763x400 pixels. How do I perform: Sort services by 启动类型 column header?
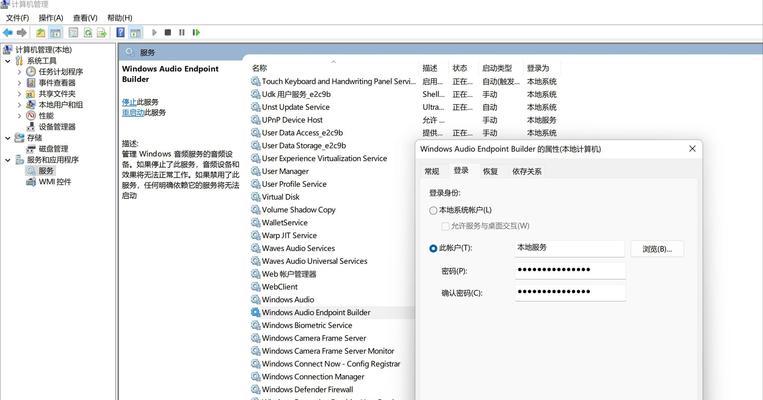pyautogui.click(x=497, y=68)
